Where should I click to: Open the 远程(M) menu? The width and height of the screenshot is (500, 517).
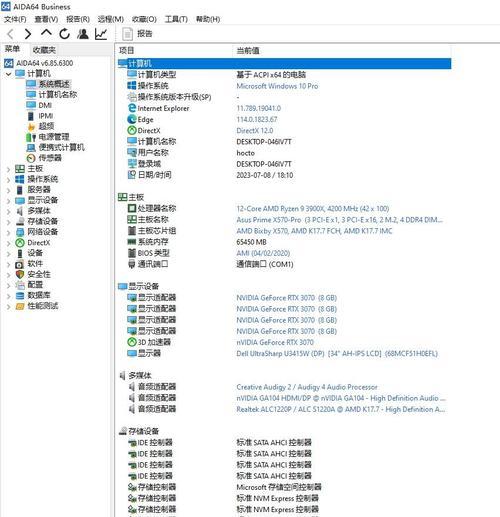click(x=111, y=19)
